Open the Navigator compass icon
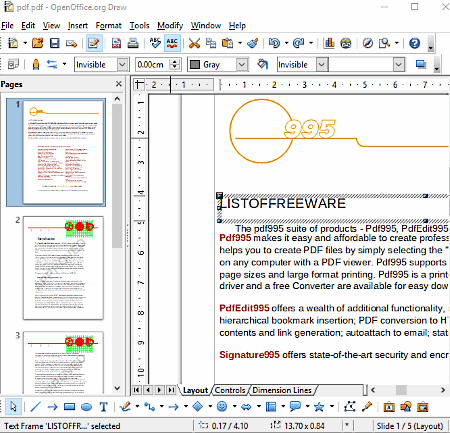Viewport: 450px width, 433px height. 368,43
